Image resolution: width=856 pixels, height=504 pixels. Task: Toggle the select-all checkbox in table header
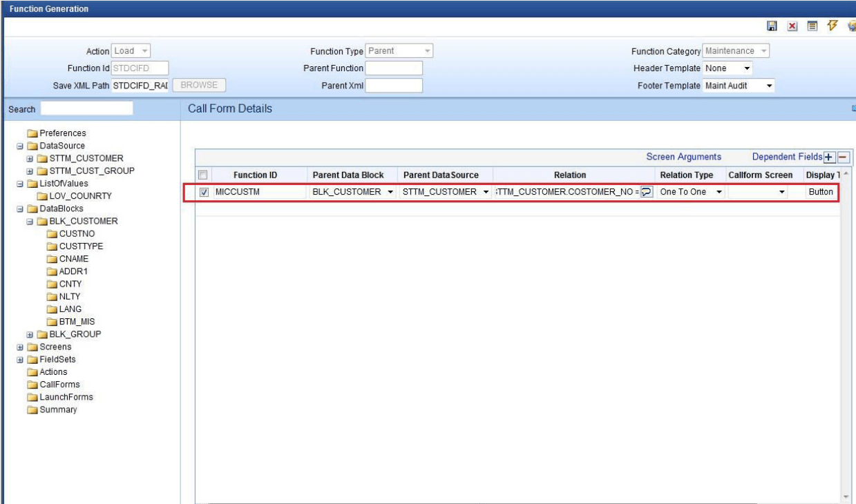pyautogui.click(x=202, y=175)
